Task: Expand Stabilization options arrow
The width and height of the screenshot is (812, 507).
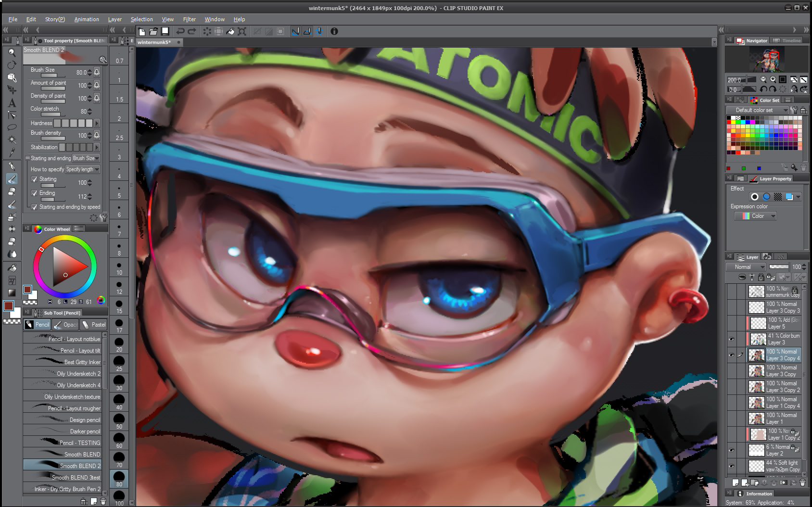Action: [x=97, y=147]
